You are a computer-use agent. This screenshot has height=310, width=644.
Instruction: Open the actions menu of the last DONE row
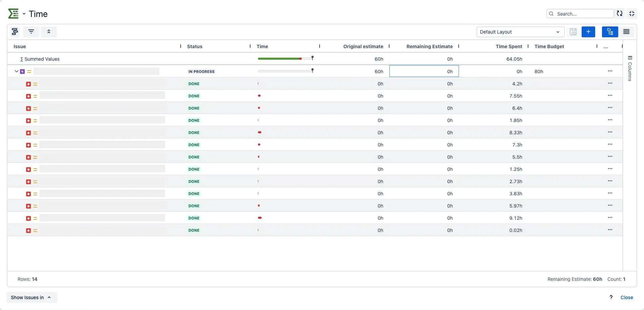click(x=610, y=230)
